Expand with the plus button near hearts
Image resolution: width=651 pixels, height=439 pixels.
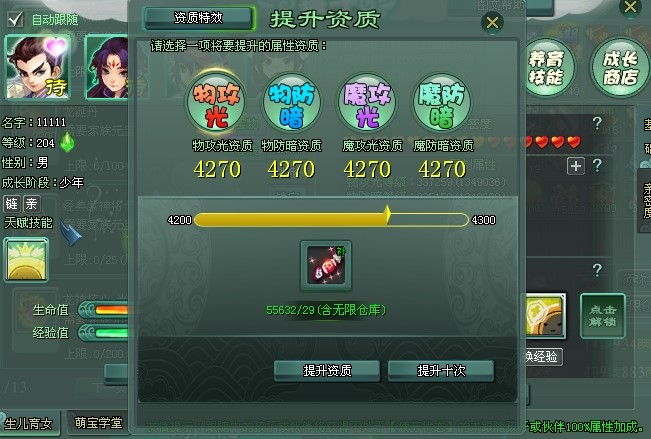tap(576, 166)
